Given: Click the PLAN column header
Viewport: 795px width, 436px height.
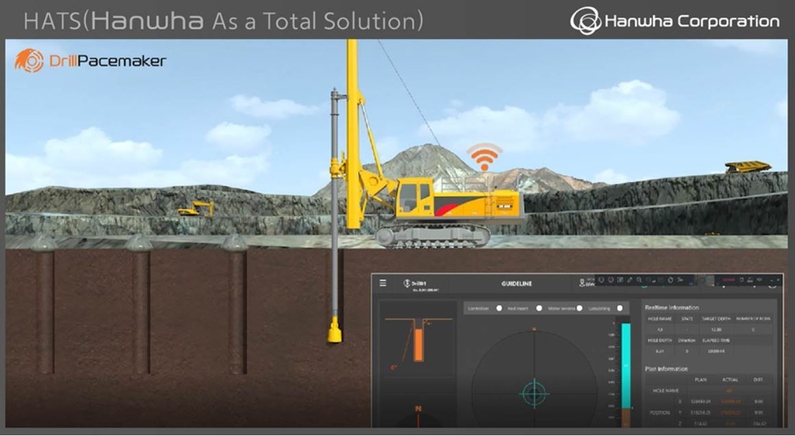Looking at the screenshot, I should pos(701,380).
